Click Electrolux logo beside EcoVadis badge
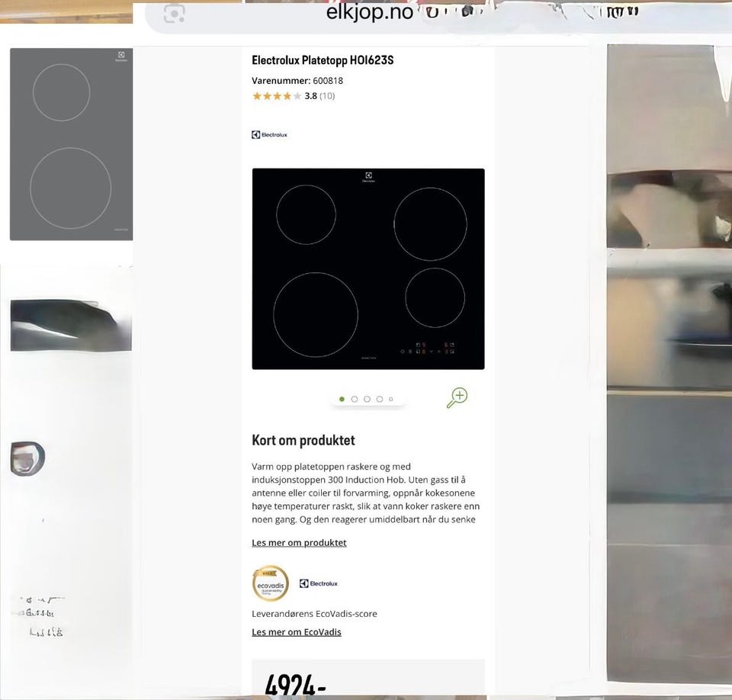The width and height of the screenshot is (732, 700). pos(319,584)
